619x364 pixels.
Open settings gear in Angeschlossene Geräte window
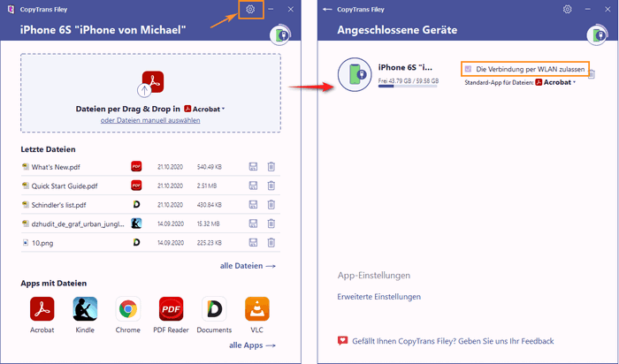pos(568,9)
